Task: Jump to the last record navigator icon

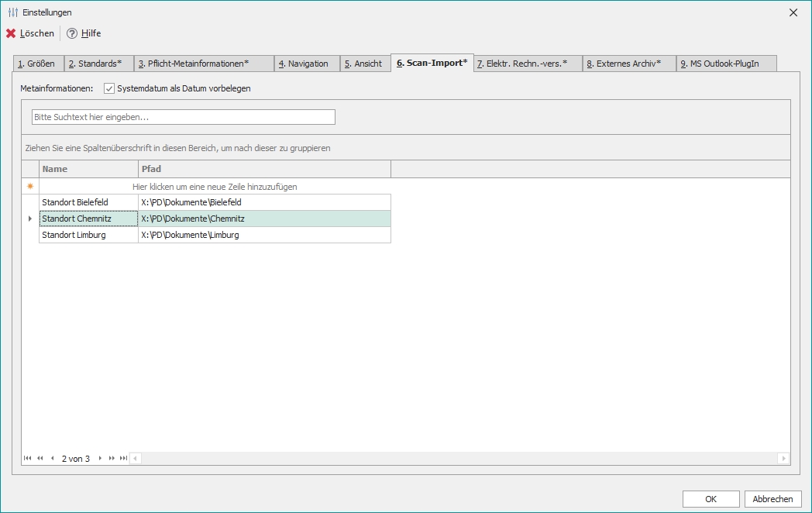Action: click(123, 458)
